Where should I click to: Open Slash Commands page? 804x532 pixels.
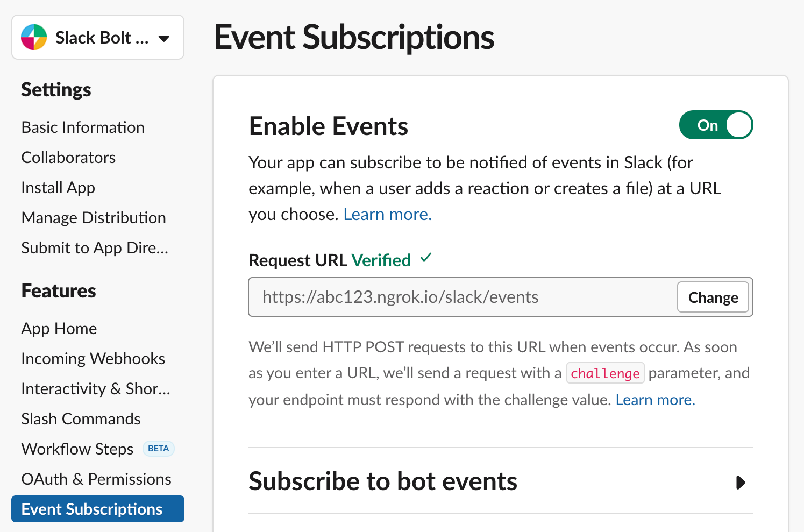coord(81,418)
